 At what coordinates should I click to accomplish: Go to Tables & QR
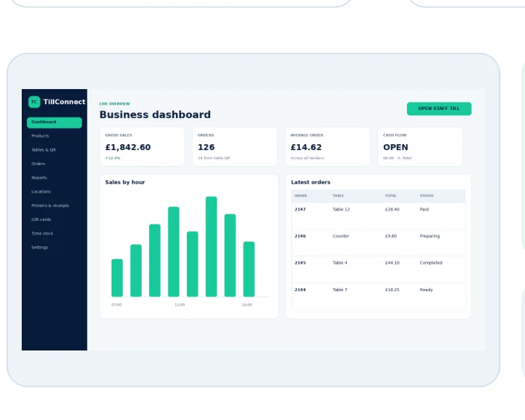click(x=43, y=150)
